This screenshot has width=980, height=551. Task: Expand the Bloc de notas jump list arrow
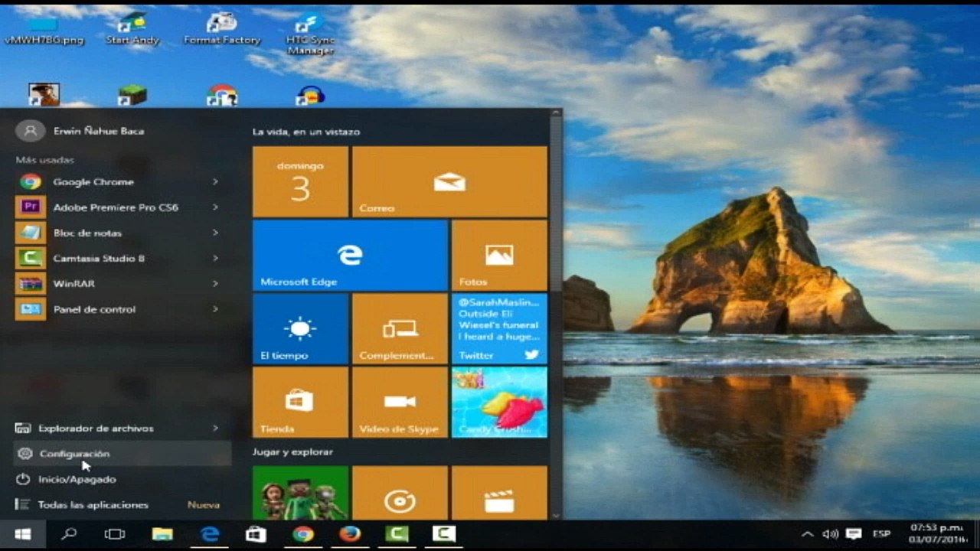click(215, 233)
